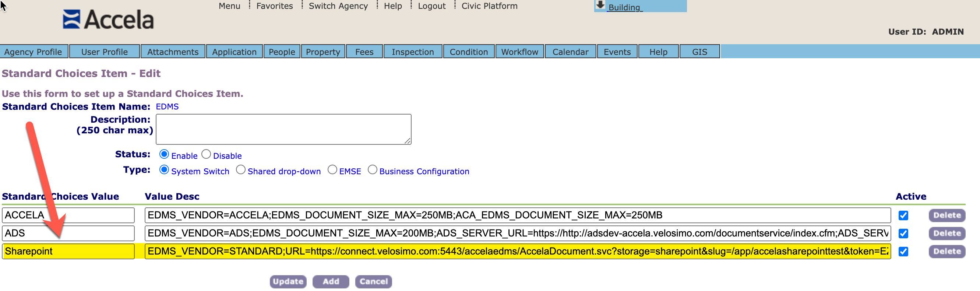
Task: Choose Shared drop-down type radio
Action: (x=240, y=170)
